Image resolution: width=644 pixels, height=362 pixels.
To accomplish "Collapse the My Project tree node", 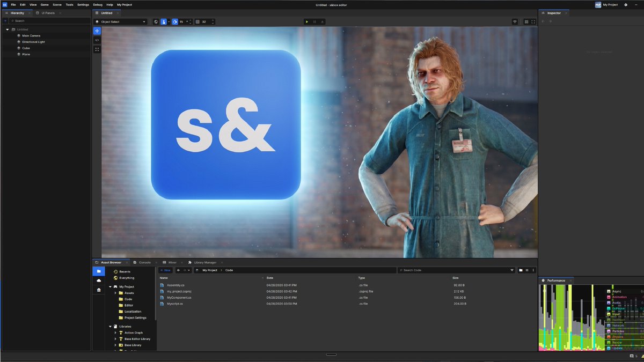I will pyautogui.click(x=110, y=287).
